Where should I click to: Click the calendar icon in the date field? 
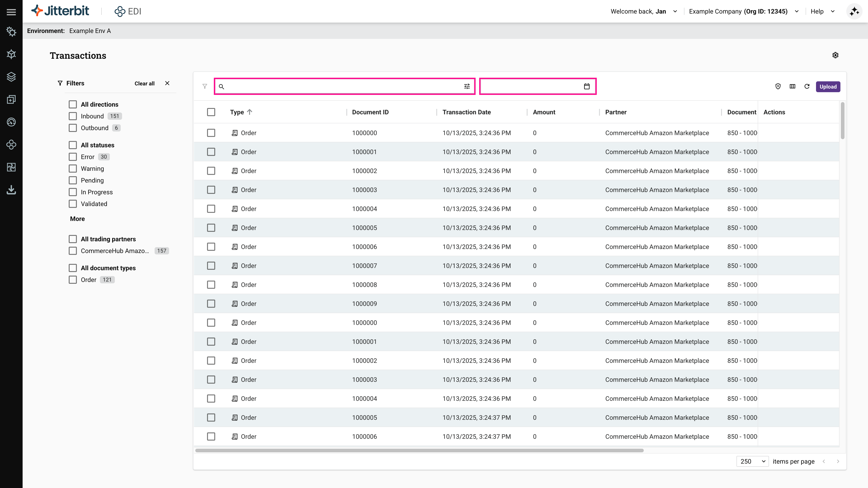587,87
